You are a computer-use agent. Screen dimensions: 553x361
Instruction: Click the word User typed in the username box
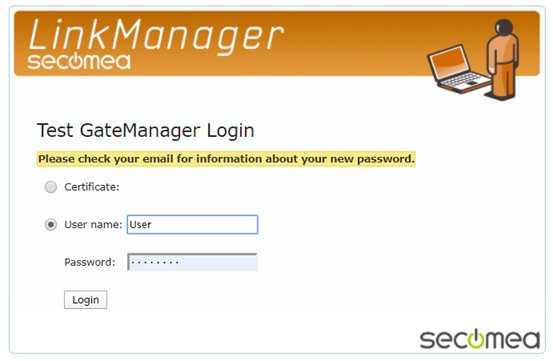(140, 225)
